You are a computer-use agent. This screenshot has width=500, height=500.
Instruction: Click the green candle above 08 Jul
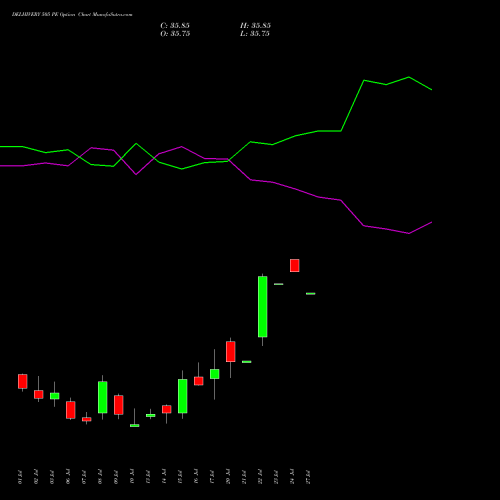[x=103, y=397]
